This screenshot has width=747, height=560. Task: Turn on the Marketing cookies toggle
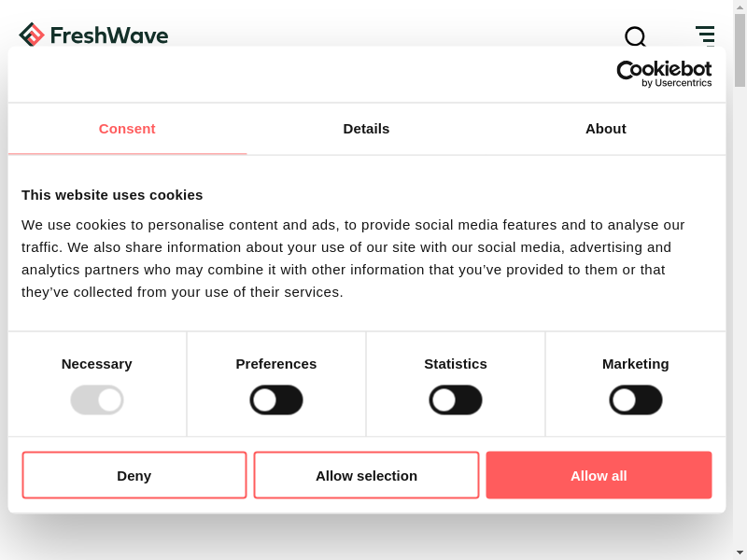(636, 400)
